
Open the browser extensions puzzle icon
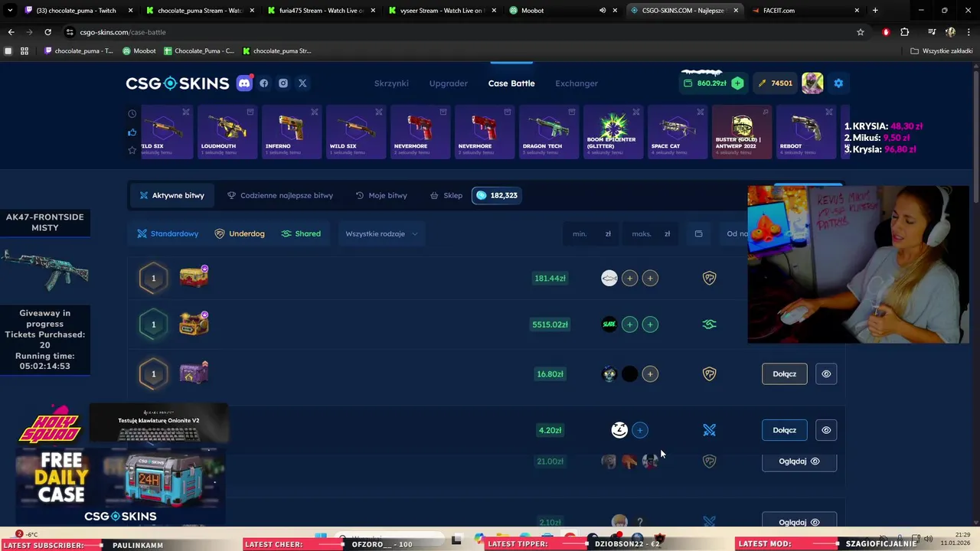pos(905,32)
